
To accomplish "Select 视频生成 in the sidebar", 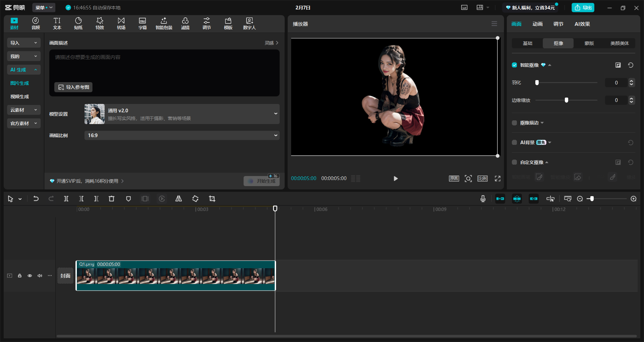I will (20, 97).
